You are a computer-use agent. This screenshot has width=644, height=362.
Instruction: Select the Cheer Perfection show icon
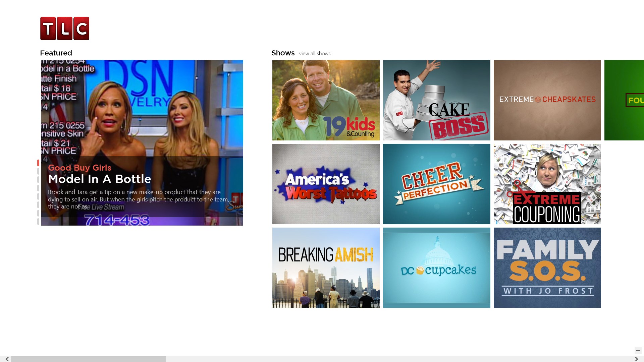click(437, 184)
